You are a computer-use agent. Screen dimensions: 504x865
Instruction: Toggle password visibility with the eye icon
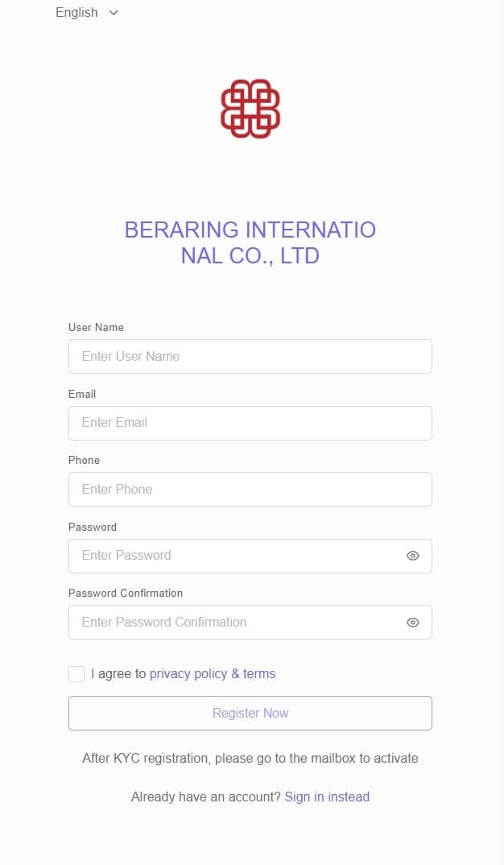coord(412,555)
